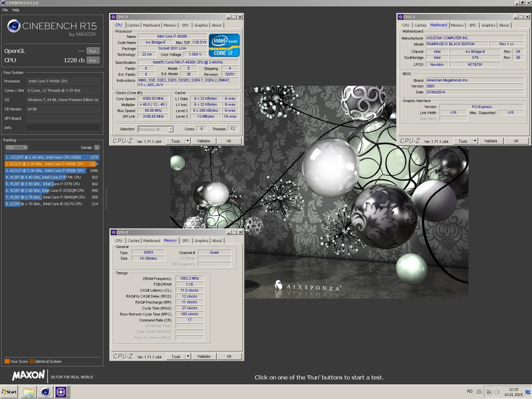Select ranking row Core i7-3720QM CPU
The image size is (532, 399).
pos(52,191)
